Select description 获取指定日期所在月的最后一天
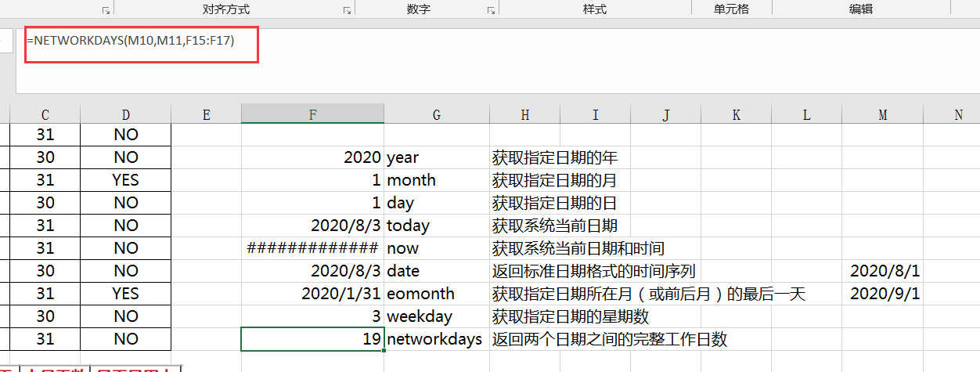980x372 pixels. pos(649,294)
